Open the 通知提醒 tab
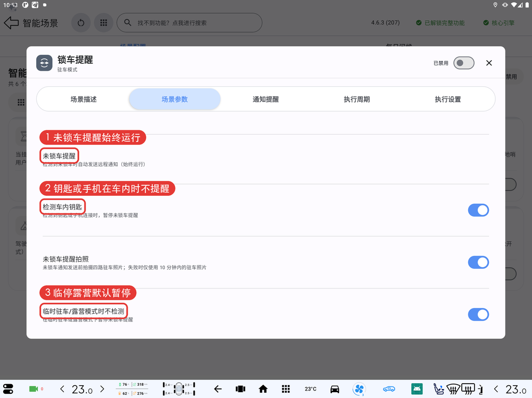This screenshot has height=398, width=532. [265, 99]
